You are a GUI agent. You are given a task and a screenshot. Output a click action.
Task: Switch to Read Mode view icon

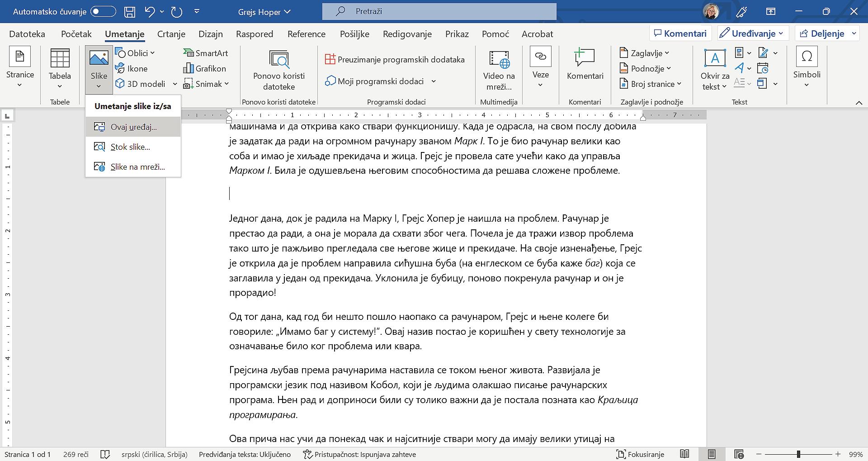coord(684,454)
